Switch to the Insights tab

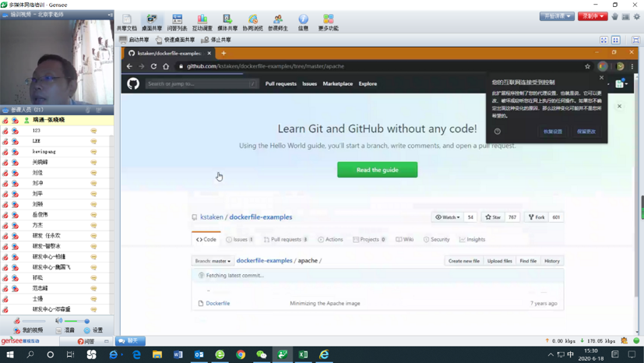472,239
